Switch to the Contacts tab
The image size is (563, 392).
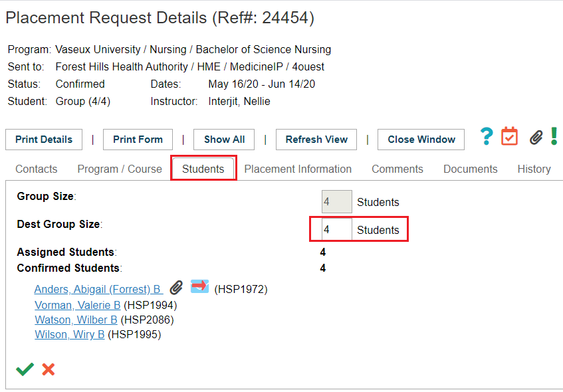[37, 169]
